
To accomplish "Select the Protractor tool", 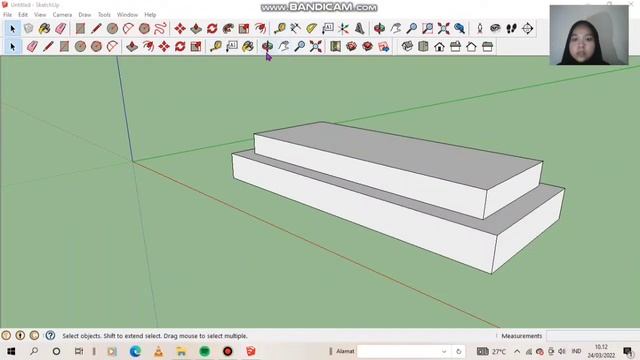I will click(x=311, y=29).
